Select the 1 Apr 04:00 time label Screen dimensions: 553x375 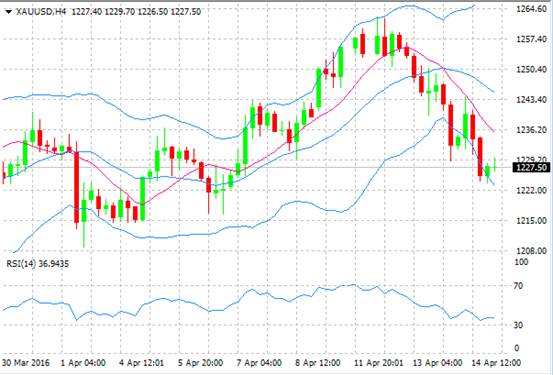[x=83, y=363]
